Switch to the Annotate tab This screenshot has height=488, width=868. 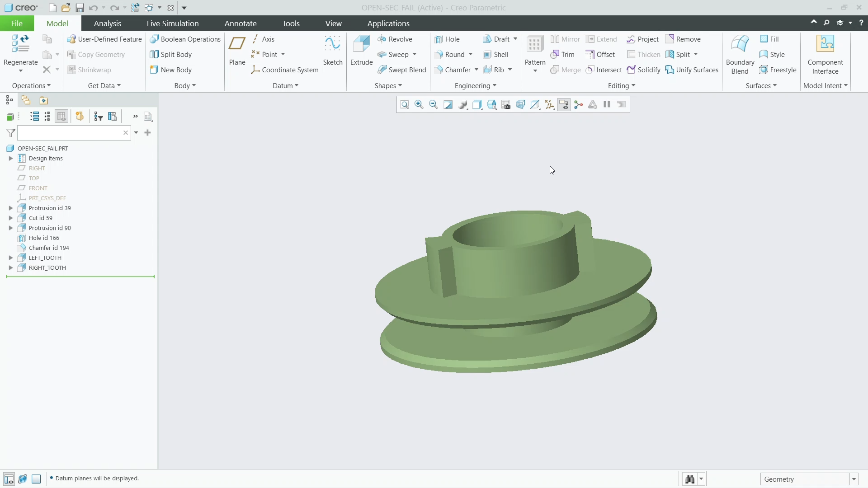click(x=241, y=23)
